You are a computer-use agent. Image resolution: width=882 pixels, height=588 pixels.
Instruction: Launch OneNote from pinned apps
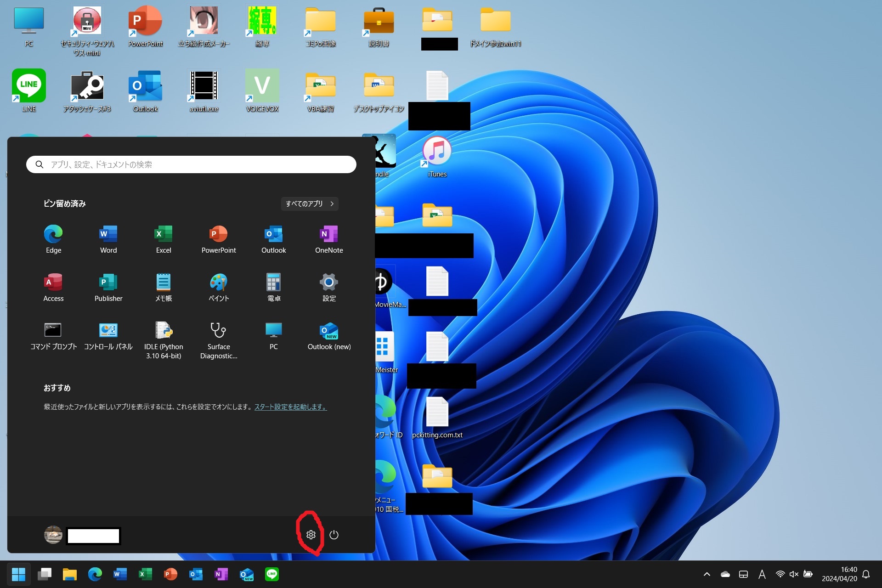click(329, 239)
